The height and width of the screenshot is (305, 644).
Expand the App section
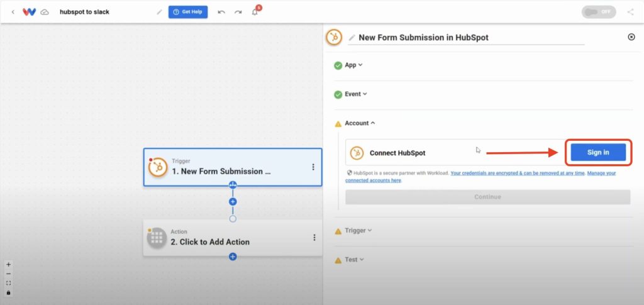[353, 65]
